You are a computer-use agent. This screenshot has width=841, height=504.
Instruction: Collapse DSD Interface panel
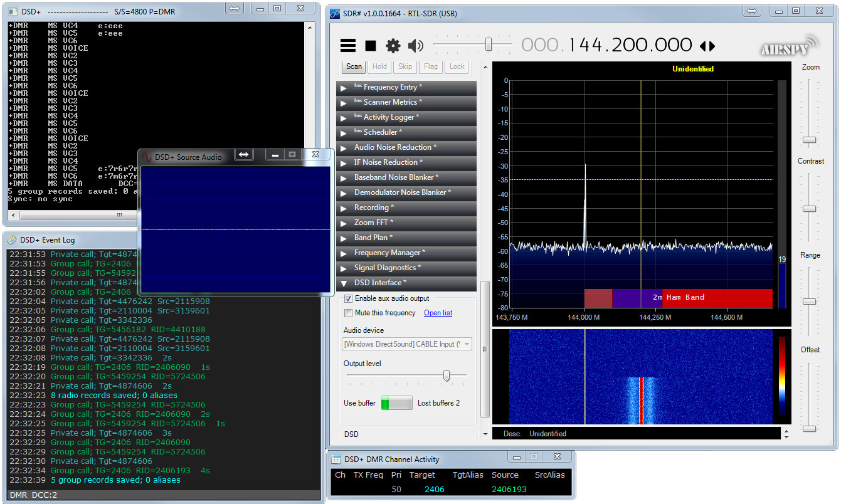406,283
